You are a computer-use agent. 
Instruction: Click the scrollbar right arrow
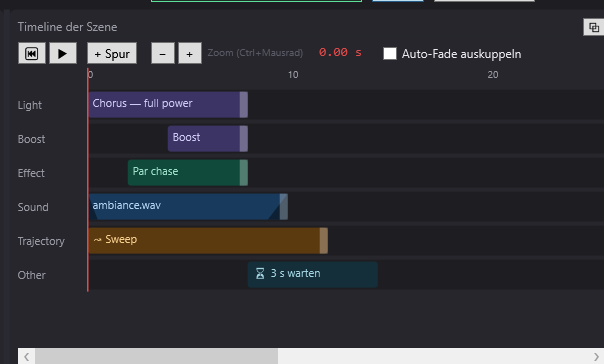pyautogui.click(x=596, y=357)
